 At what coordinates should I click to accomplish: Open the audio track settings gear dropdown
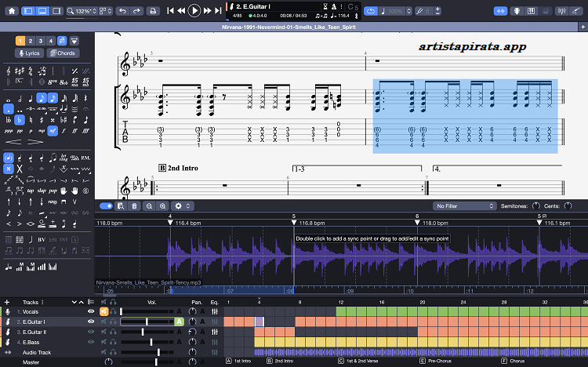tap(182, 206)
